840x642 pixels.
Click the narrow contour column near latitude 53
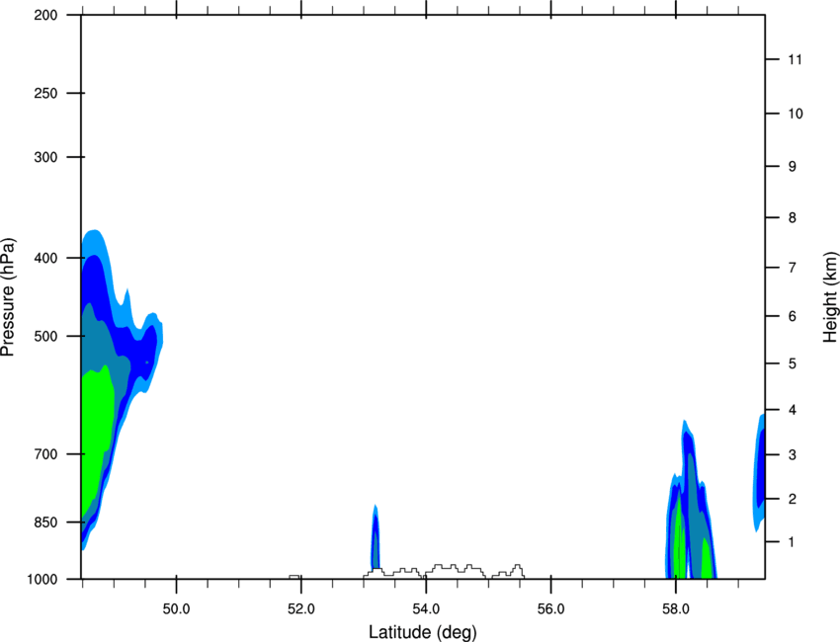[x=376, y=538]
